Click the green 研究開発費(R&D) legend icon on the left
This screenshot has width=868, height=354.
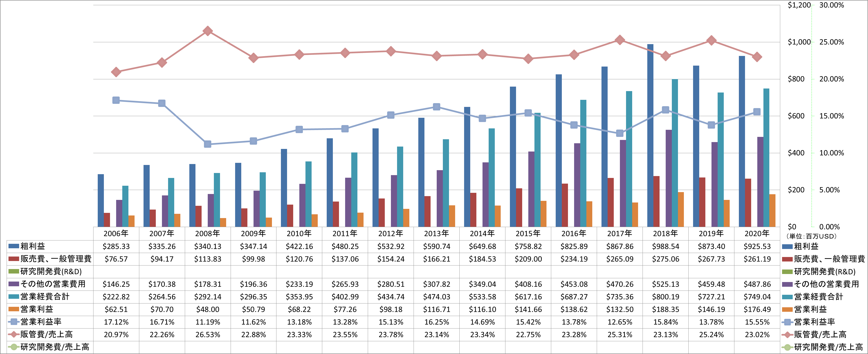[13, 271]
